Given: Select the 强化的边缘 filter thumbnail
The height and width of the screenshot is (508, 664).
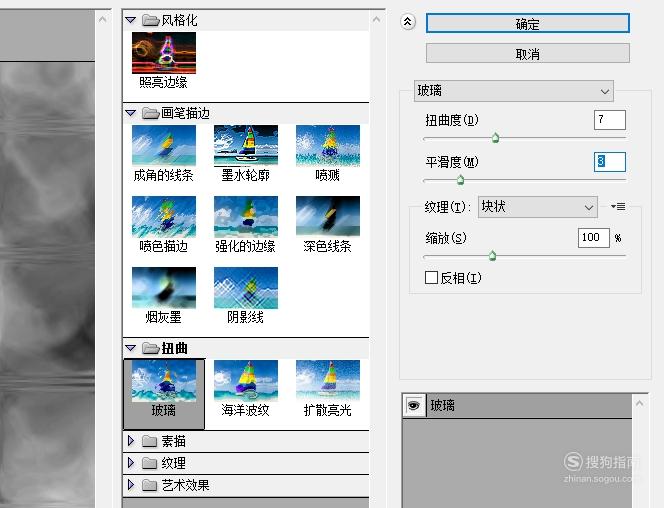Looking at the screenshot, I should click(x=246, y=216).
